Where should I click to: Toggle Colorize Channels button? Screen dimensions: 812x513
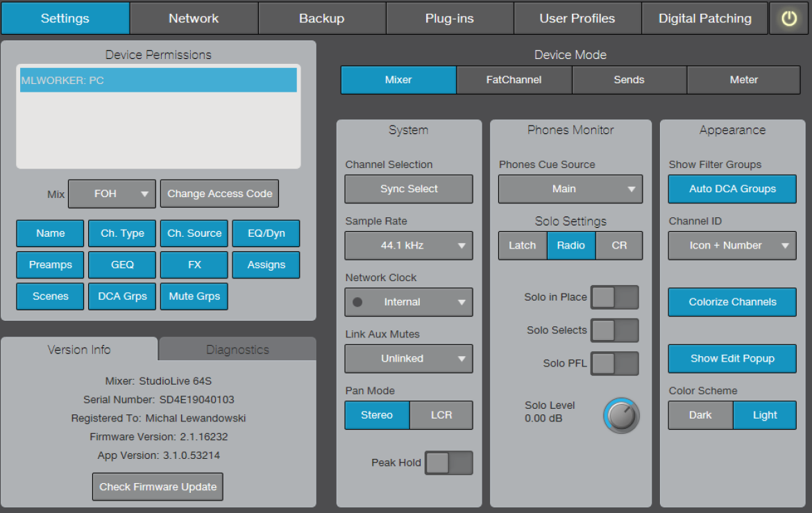[732, 302]
